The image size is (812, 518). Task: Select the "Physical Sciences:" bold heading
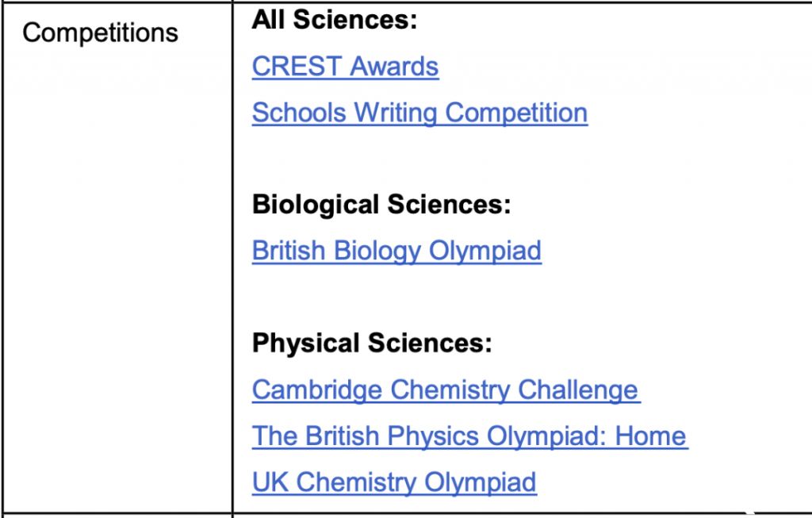pos(372,343)
